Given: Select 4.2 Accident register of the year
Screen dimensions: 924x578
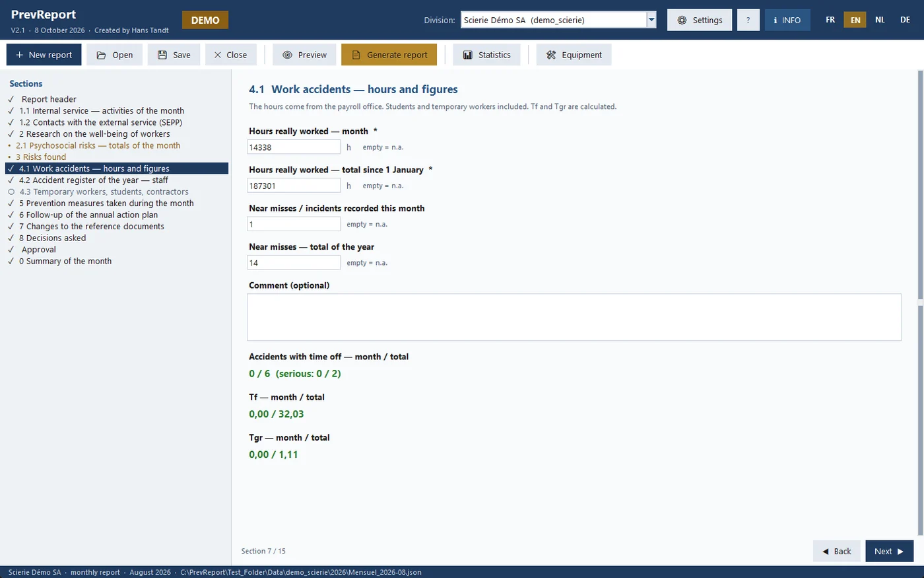Looking at the screenshot, I should point(117,180).
